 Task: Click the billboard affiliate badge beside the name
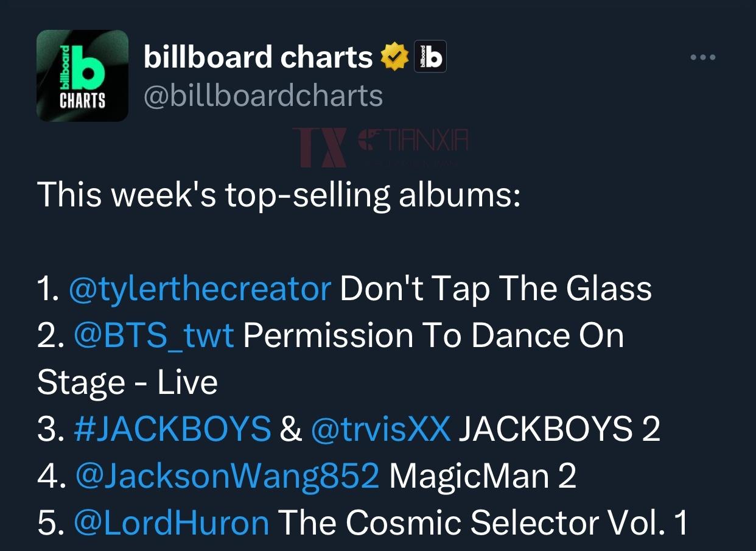pyautogui.click(x=430, y=57)
